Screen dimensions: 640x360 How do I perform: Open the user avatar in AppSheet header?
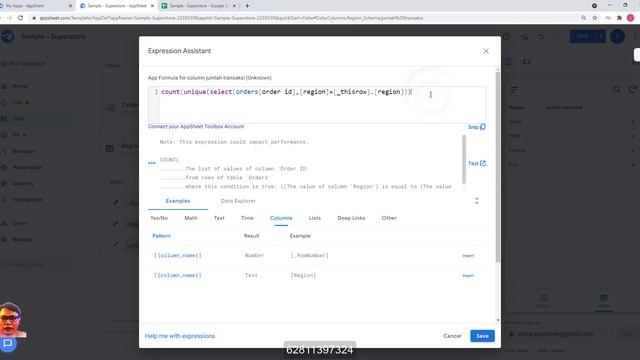click(617, 36)
